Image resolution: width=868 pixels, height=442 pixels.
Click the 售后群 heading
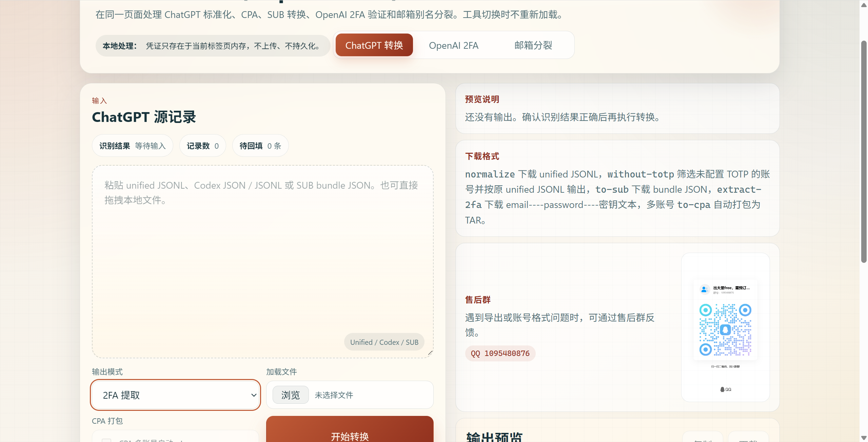tap(478, 300)
